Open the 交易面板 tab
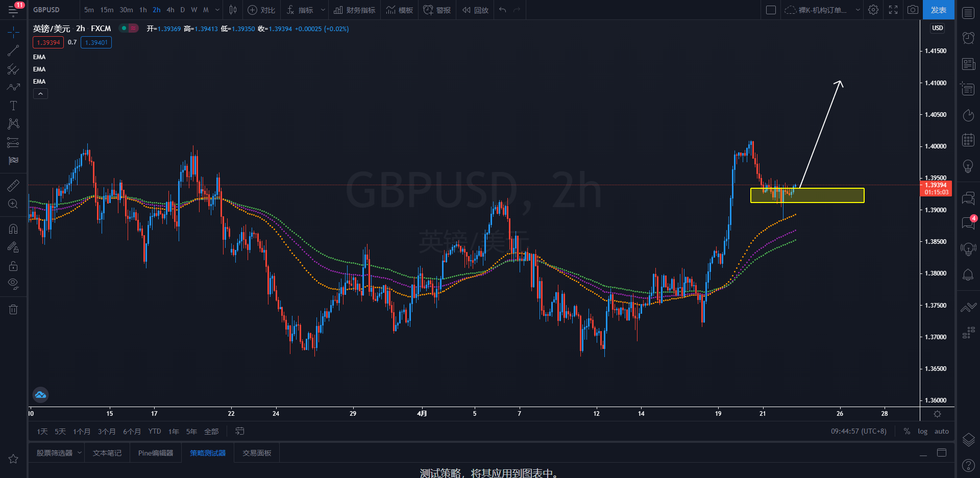Screen dimensions: 980x478 click(257, 453)
